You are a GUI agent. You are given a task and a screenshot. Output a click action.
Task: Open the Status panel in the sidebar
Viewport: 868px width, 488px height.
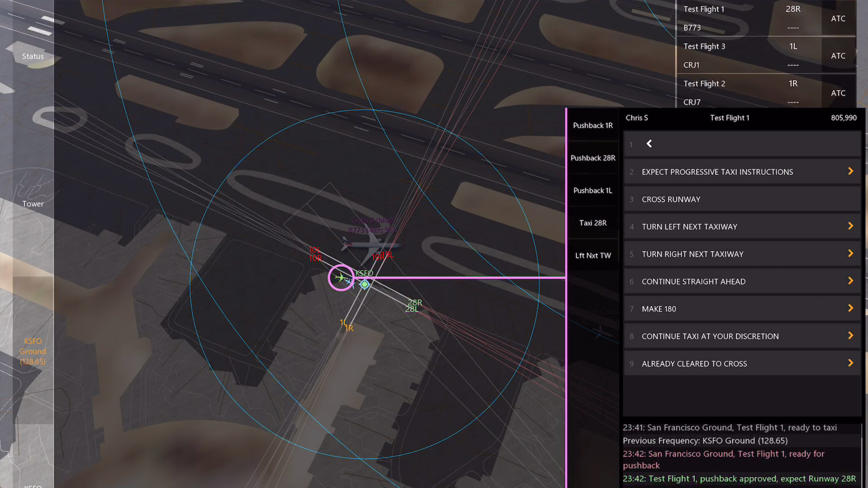pos(33,56)
